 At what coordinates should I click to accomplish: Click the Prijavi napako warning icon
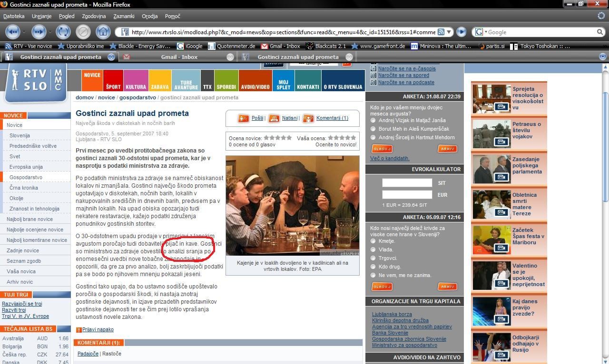(79, 330)
